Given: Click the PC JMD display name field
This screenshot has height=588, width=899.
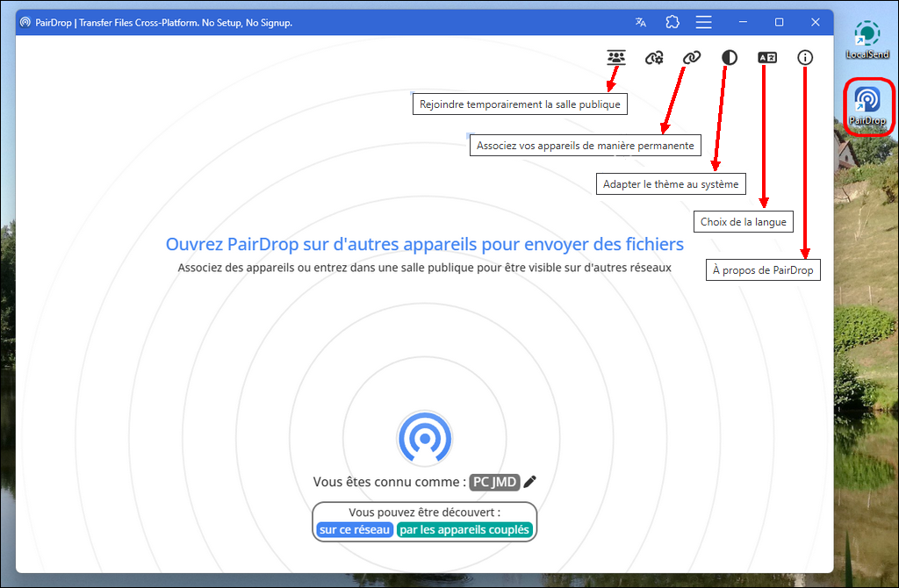Looking at the screenshot, I should [x=494, y=482].
